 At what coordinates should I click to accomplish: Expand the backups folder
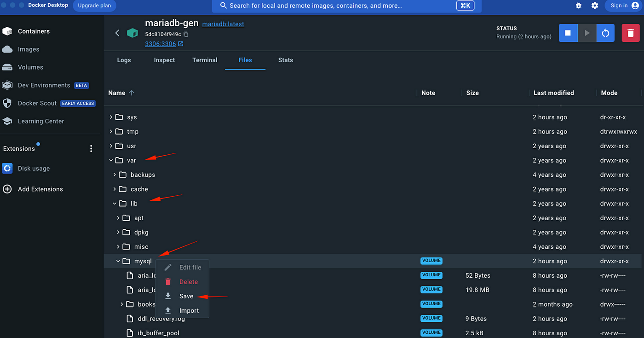click(115, 175)
